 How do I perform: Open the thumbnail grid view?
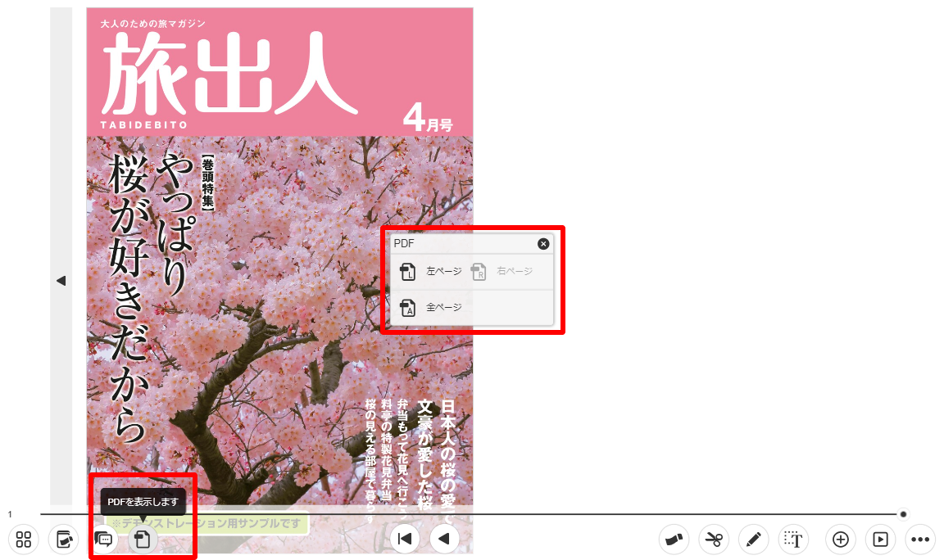click(24, 540)
